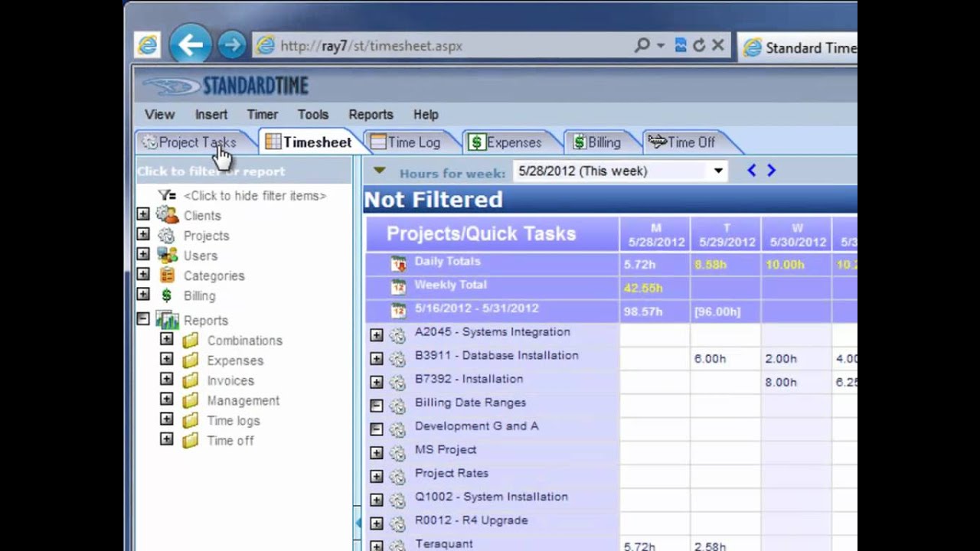Screen dimensions: 980x551
Task: Click the B7392 Wednesday 8.00h cell
Action: coord(796,382)
